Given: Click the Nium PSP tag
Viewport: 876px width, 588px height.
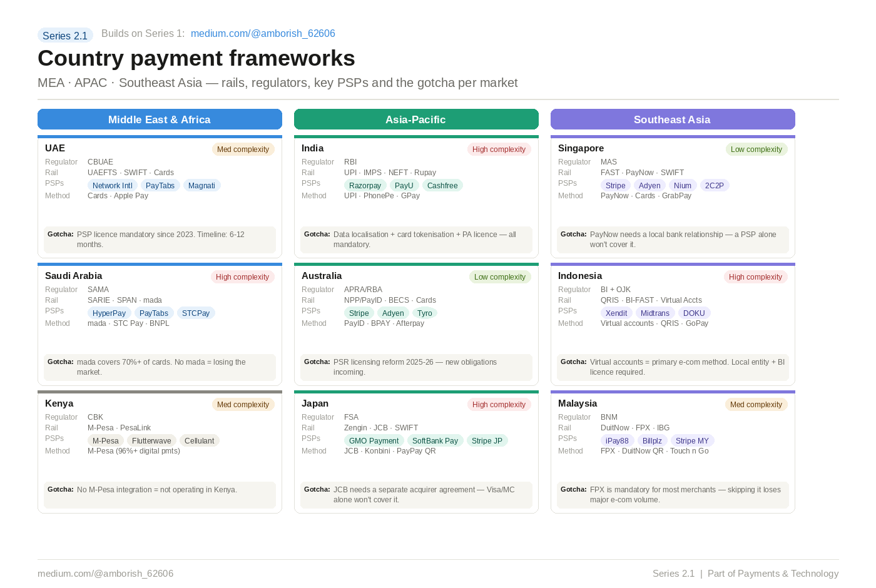Looking at the screenshot, I should (x=683, y=186).
